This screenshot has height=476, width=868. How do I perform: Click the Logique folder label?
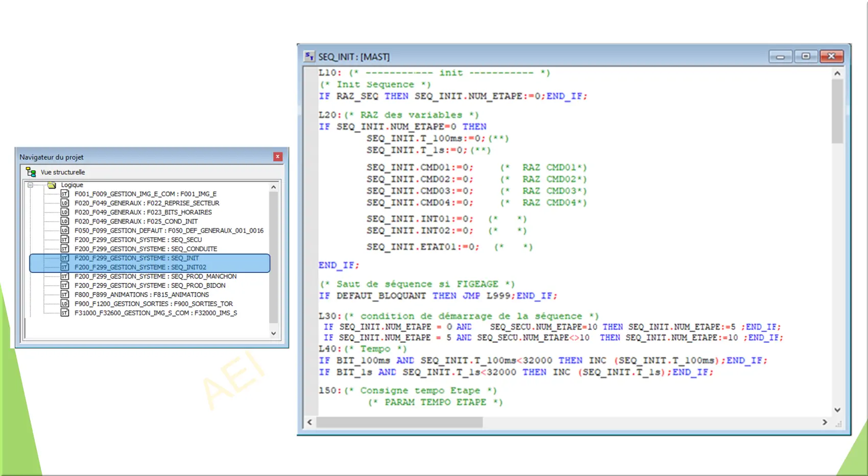click(72, 185)
